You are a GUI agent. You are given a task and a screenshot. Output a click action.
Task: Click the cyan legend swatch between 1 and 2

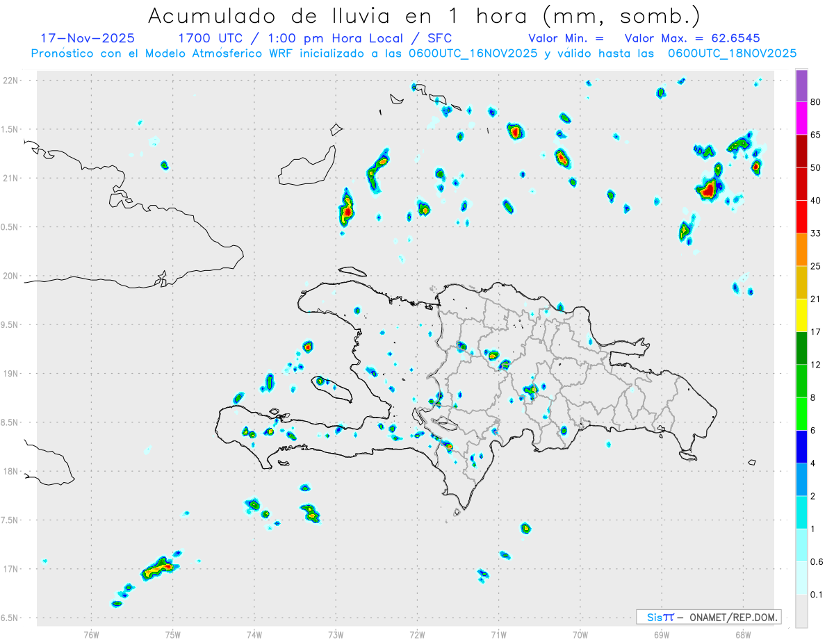[x=801, y=513]
